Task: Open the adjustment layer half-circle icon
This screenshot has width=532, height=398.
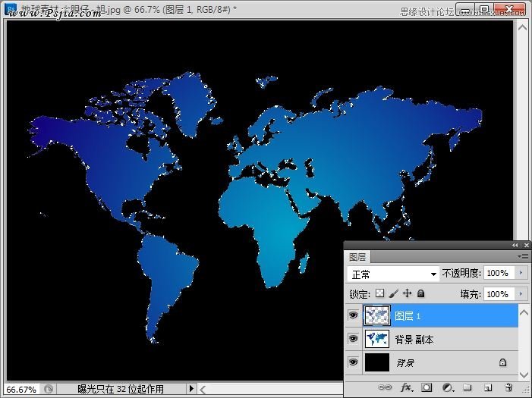Action: tap(448, 387)
